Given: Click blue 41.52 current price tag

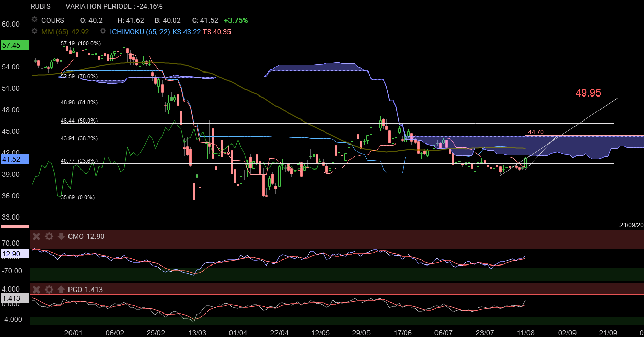Looking at the screenshot, I should pyautogui.click(x=15, y=159).
